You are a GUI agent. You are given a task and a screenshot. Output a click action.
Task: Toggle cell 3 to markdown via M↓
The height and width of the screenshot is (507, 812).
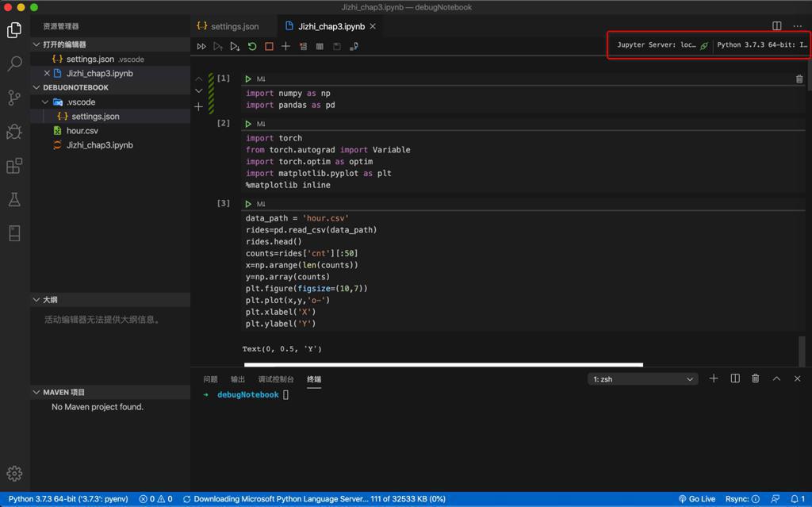click(261, 204)
